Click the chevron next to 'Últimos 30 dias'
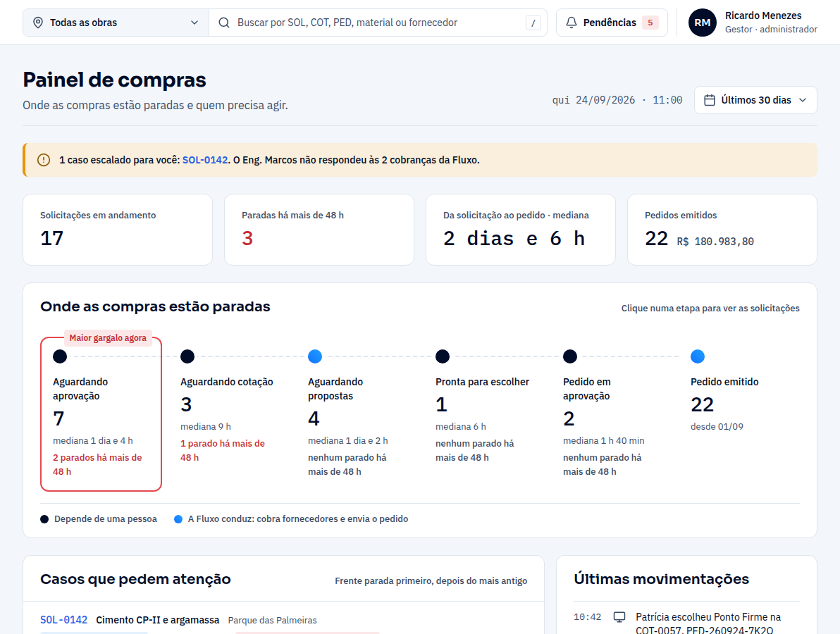Screen dimensions: 840x634 point(803,100)
